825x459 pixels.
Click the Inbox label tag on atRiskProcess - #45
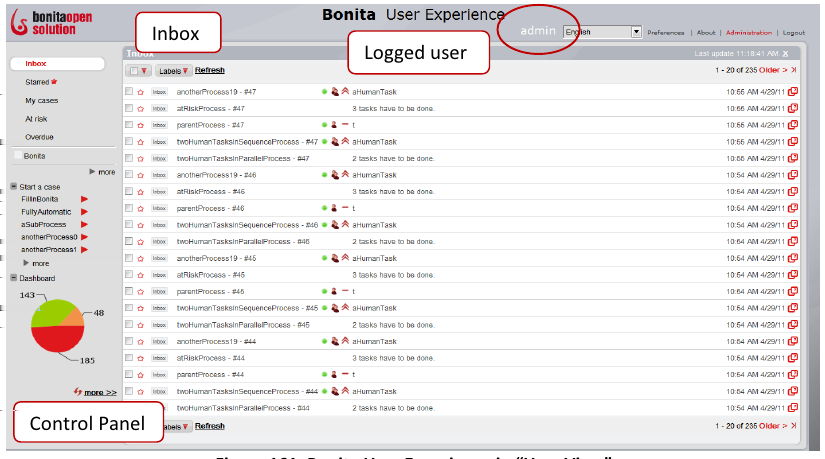coord(159,275)
